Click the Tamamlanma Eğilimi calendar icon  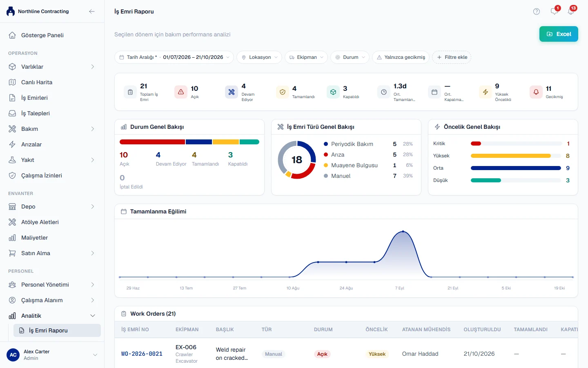[x=124, y=211]
